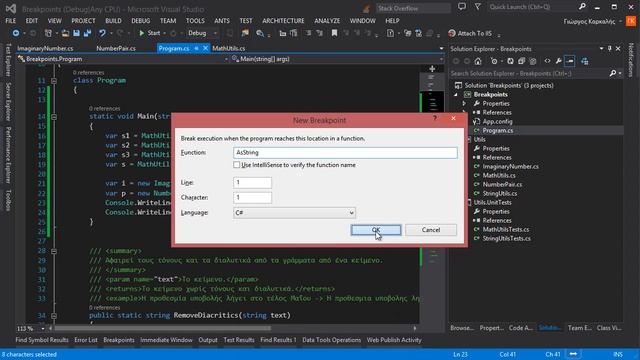Click Properties wrench icon in Solution Explorer toolbar
The height and width of the screenshot is (360, 640).
pos(558,61)
